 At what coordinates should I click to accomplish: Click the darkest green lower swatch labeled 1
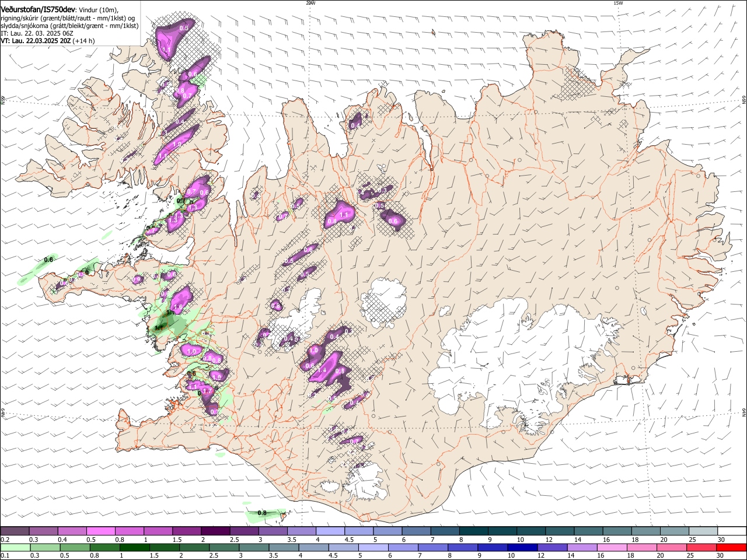click(x=134, y=548)
